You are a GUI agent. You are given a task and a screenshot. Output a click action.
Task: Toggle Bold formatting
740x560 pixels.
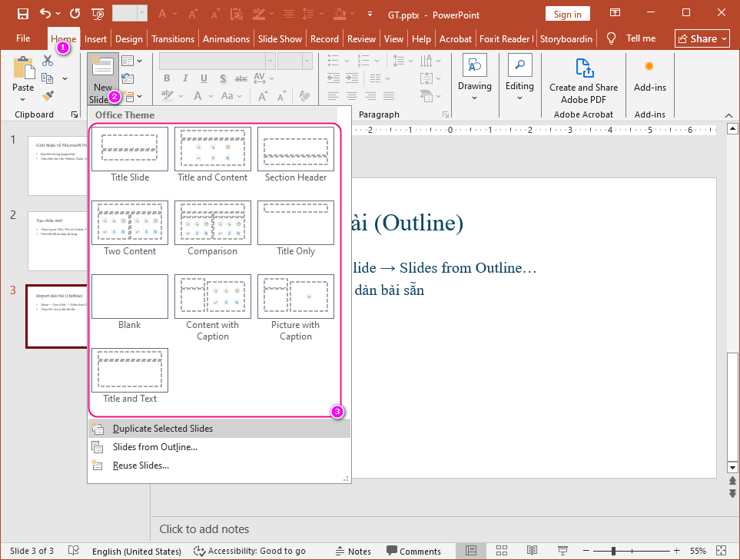pos(166,78)
